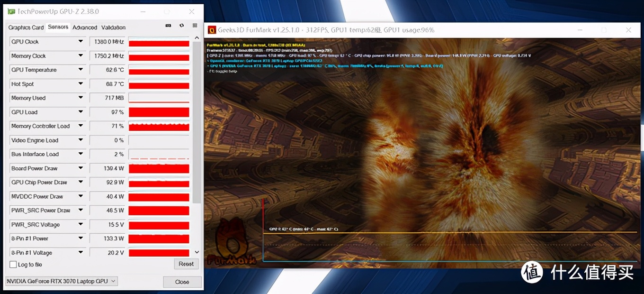
Task: Expand the PWR_SRC Power Draw dropdown
Action: pos(80,210)
